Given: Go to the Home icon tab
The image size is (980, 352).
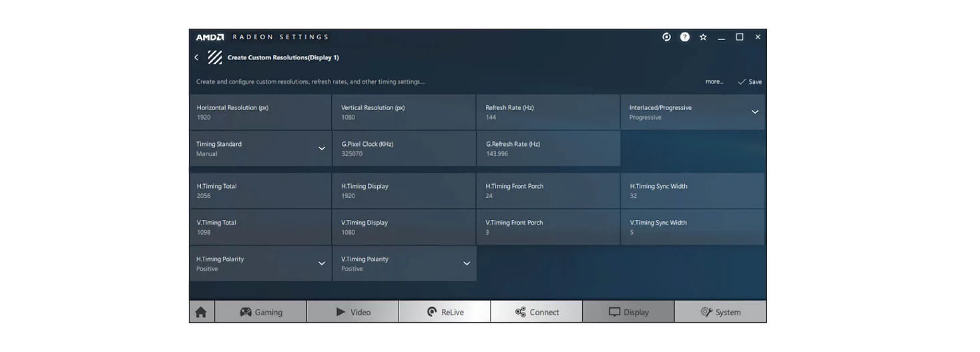Looking at the screenshot, I should (x=201, y=312).
